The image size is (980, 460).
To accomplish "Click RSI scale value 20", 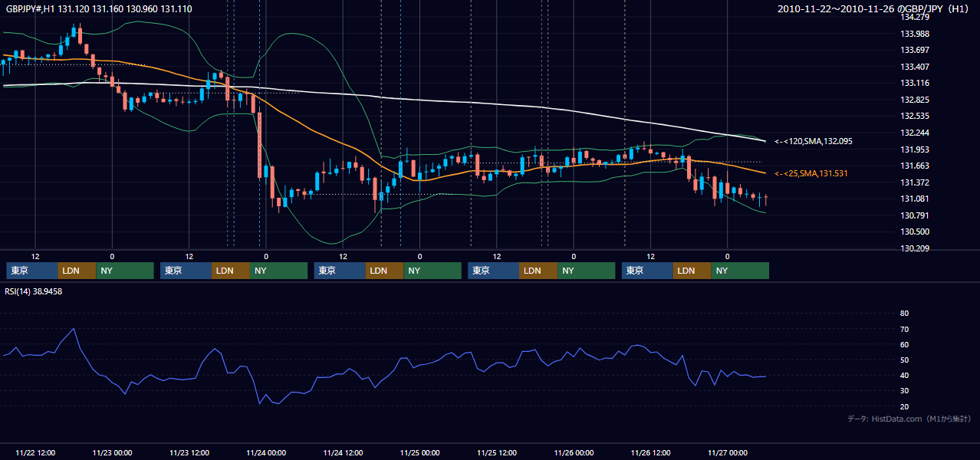I will (904, 406).
